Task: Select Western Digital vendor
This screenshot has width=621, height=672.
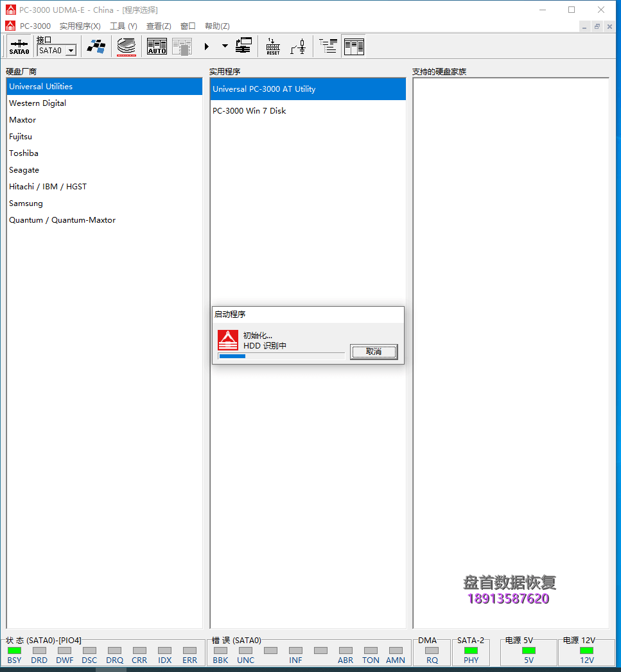Action: [x=104, y=103]
